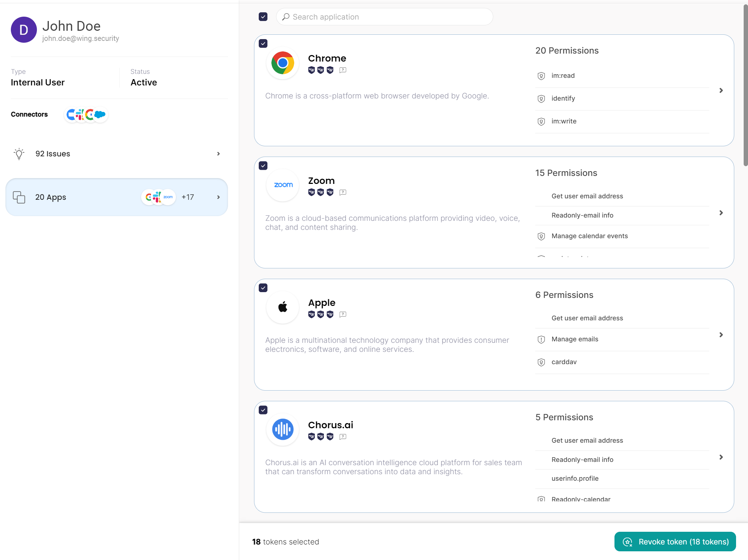Click the 5 Permissions heading for Chorus.ai

pyautogui.click(x=564, y=417)
